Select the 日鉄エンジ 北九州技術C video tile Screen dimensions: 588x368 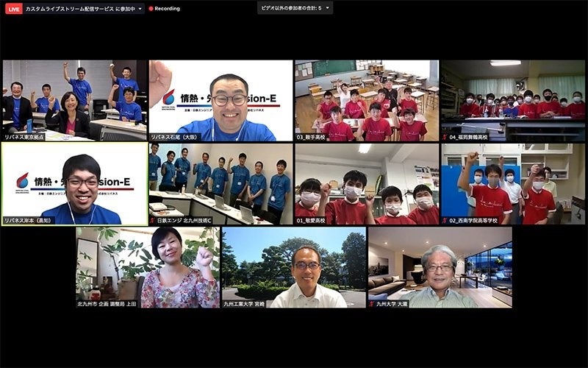[221, 184]
